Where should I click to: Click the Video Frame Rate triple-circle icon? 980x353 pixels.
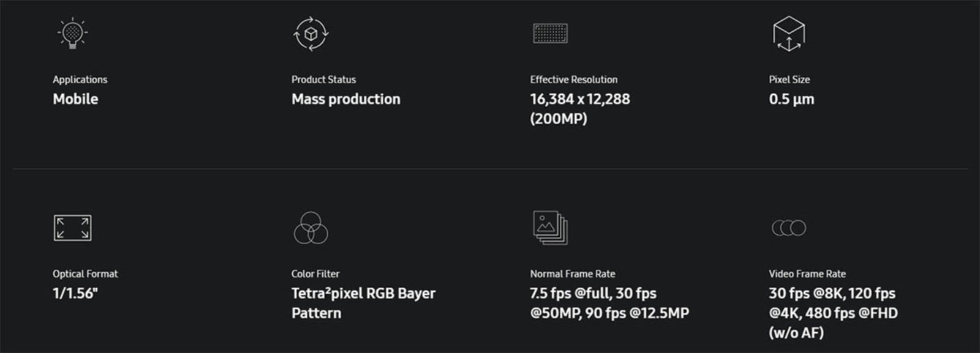[789, 228]
